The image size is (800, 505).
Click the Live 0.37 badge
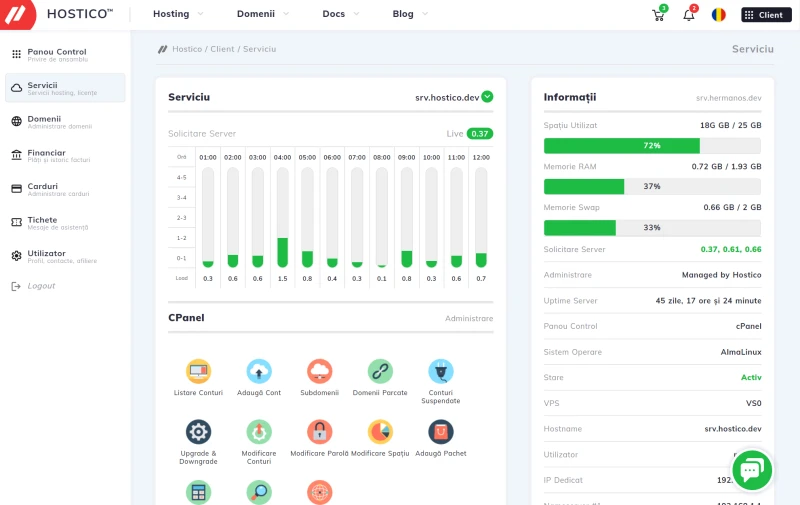(x=480, y=134)
